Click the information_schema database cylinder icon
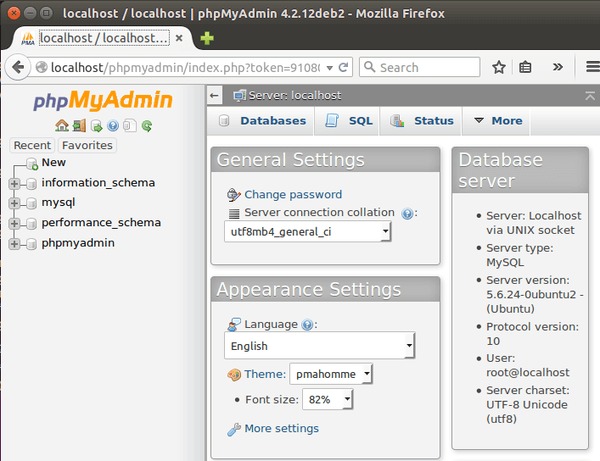The width and height of the screenshot is (600, 461). pyautogui.click(x=32, y=184)
